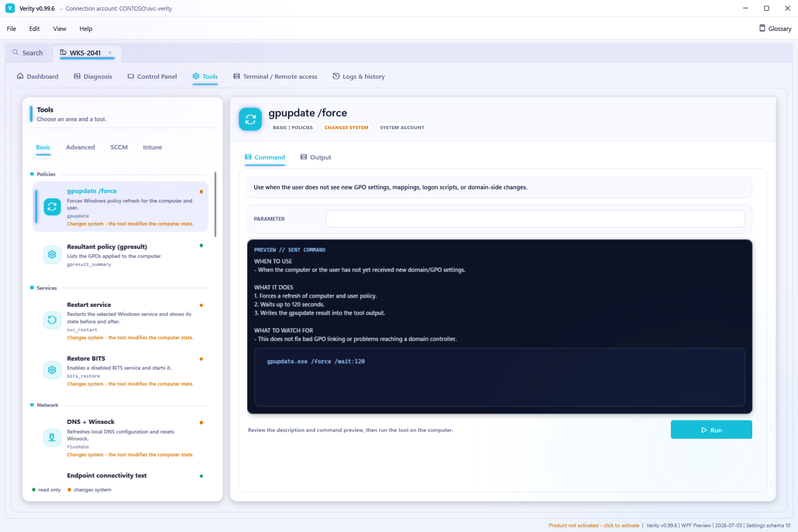Click the Restore BITS gear icon
The image size is (798, 532).
pyautogui.click(x=52, y=370)
